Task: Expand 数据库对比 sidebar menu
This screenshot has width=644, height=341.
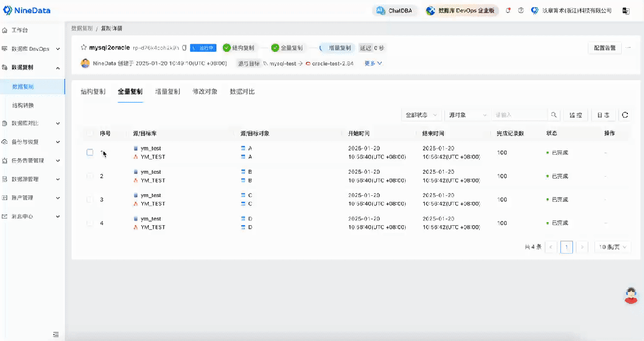Action: point(32,123)
